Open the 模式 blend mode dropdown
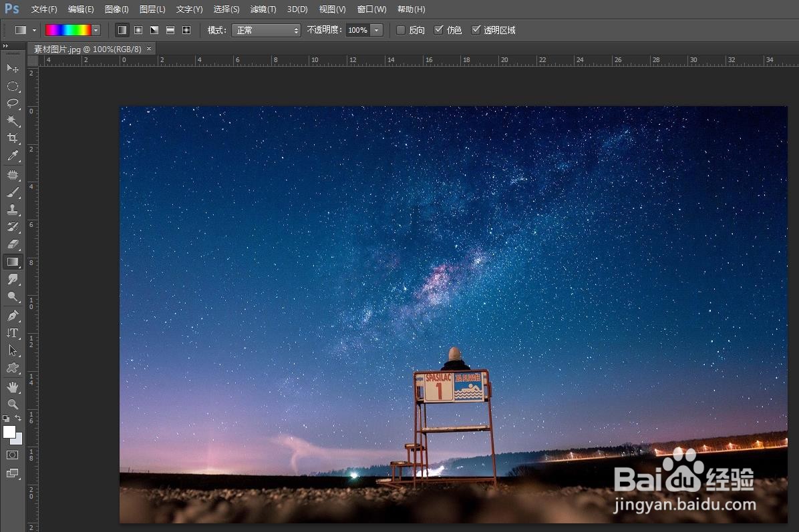This screenshot has height=532, width=799. click(x=266, y=30)
